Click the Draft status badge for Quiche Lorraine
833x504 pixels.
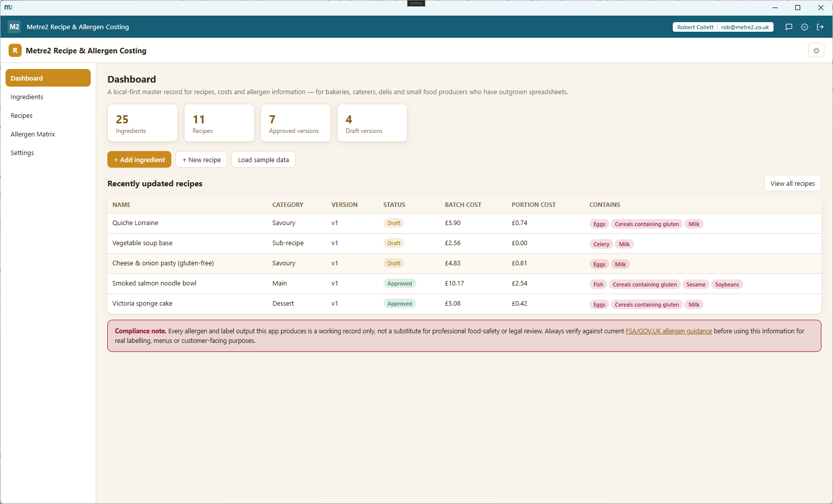(x=394, y=223)
